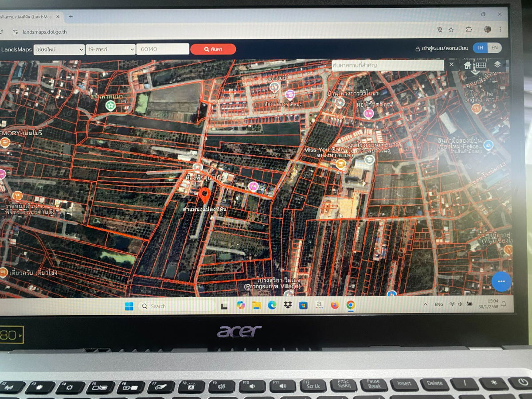Image resolution: width=532 pixels, height=399 pixels.
Task: Click the LandsMaps logo text
Action: 16,49
